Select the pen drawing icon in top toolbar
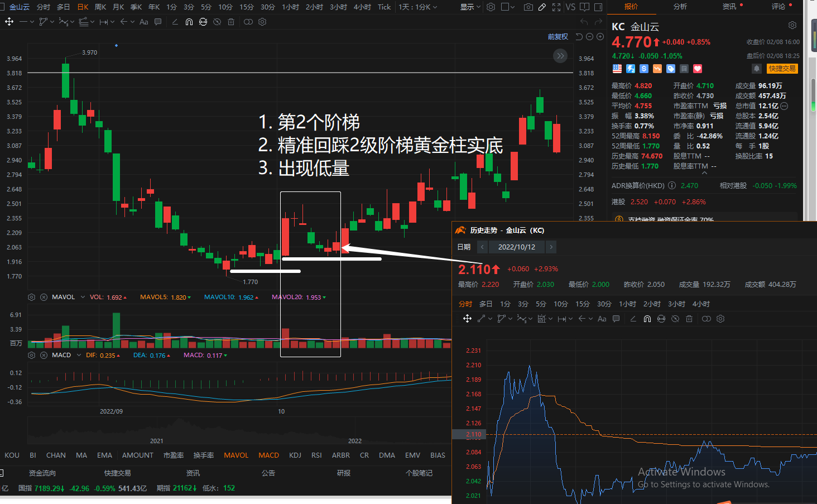Viewport: 817px width, 504px height. click(542, 7)
